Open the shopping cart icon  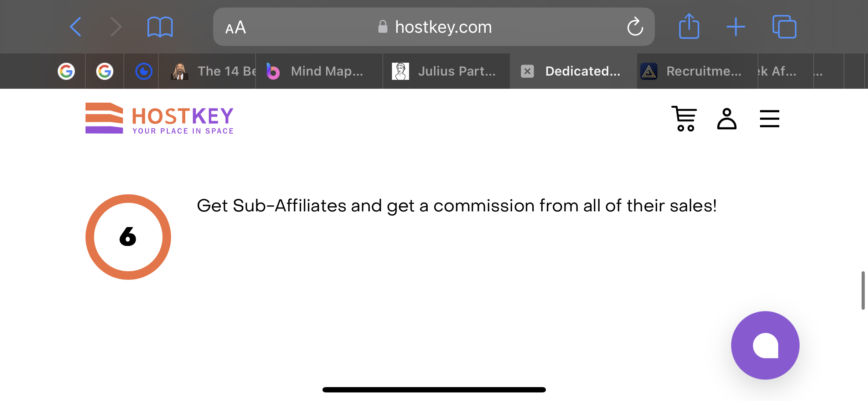pyautogui.click(x=684, y=119)
